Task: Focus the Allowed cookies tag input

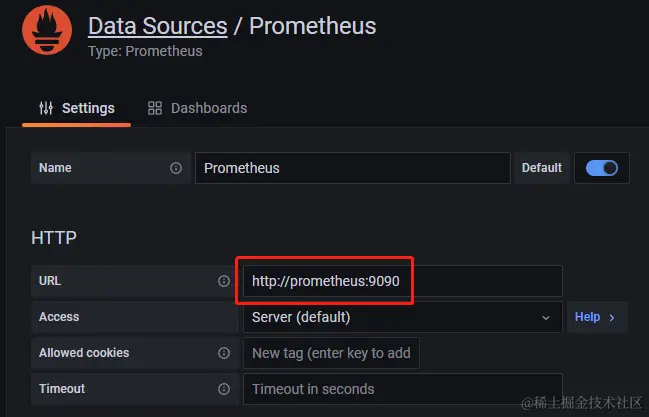Action: [x=331, y=353]
